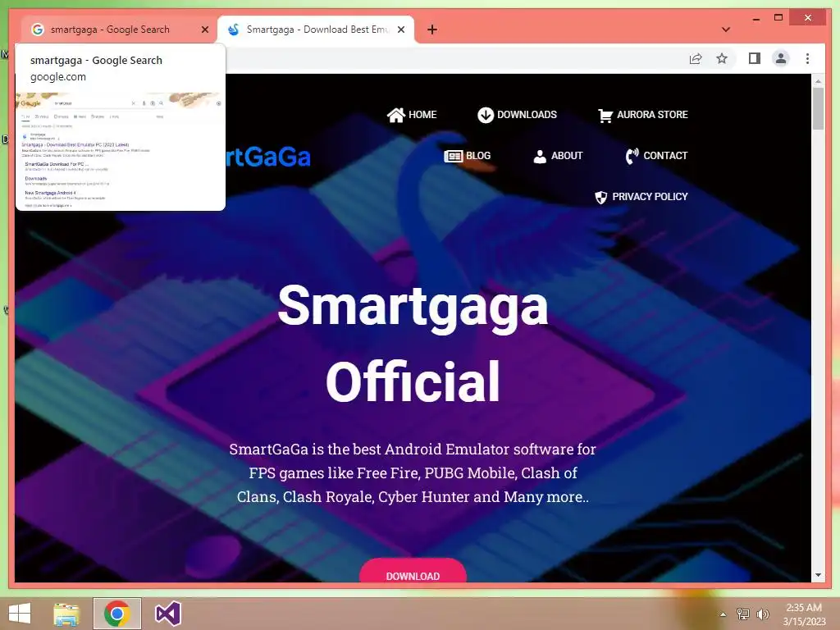Click the page scrollbar up arrow
This screenshot has width=840, height=630.
pyautogui.click(x=818, y=81)
